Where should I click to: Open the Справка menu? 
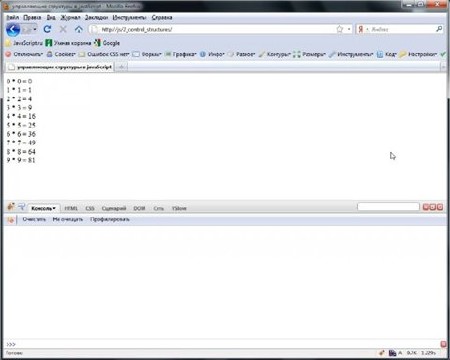162,17
